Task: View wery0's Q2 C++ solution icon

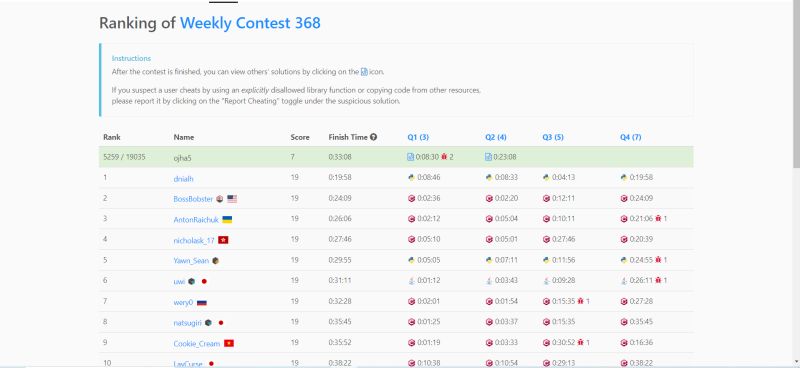Action: [489, 302]
